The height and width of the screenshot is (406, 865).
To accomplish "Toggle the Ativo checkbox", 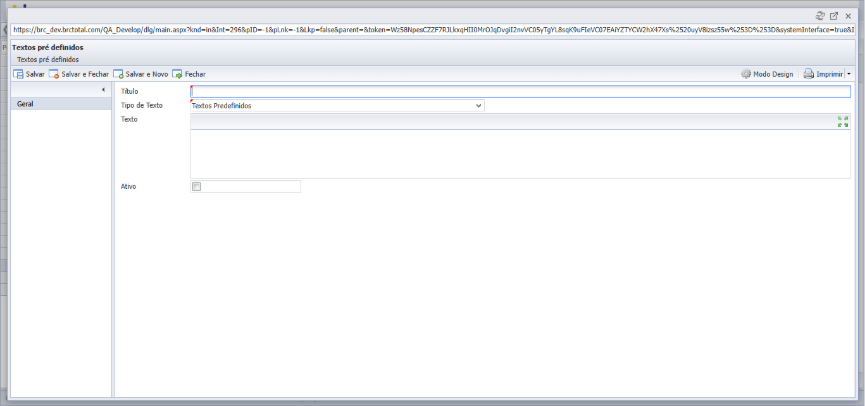I will [196, 186].
